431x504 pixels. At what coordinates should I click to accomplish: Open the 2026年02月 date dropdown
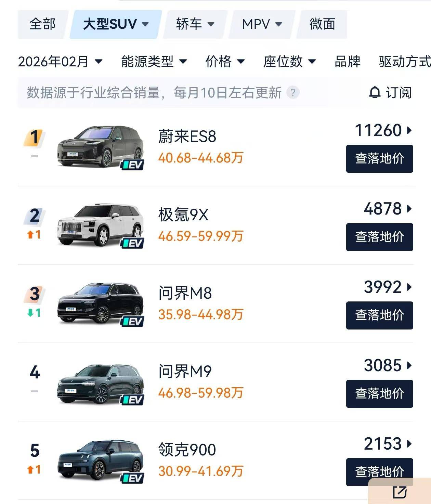(60, 62)
